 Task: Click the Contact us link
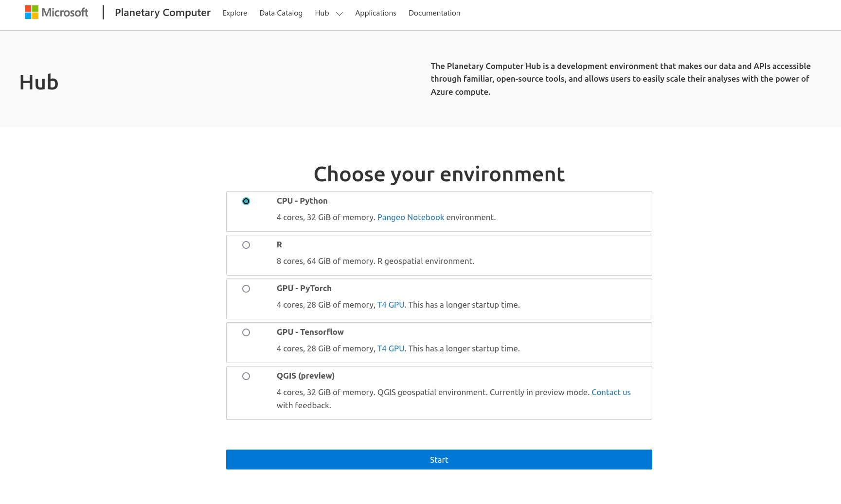point(611,392)
